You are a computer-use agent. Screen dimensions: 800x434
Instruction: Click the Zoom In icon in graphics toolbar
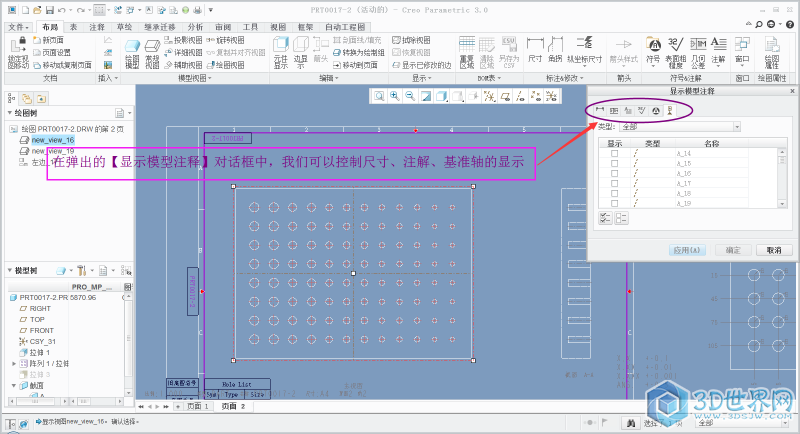point(394,96)
